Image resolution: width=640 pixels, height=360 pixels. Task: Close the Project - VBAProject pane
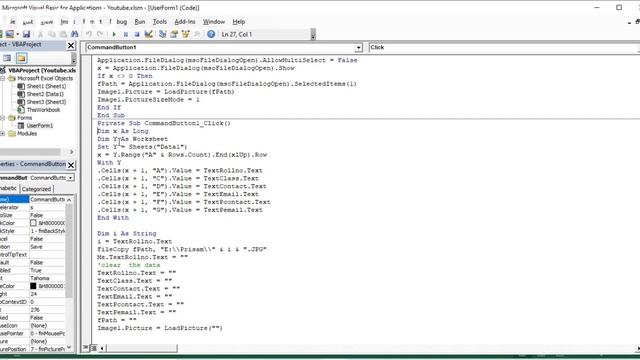71,45
